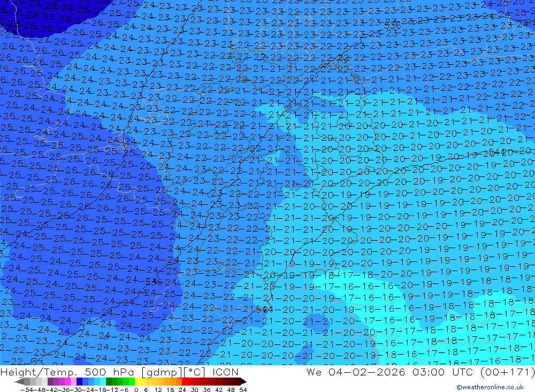This screenshot has width=535, height=392.
Task: Click the 54 label at scale's right end
Action: coord(243,390)
